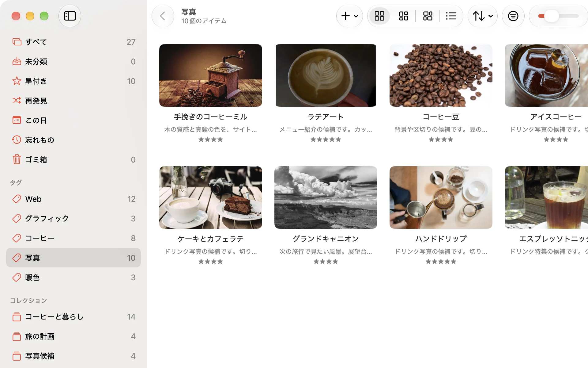This screenshot has width=588, height=368.
Task: Select the グラフィック tag
Action: (73, 218)
